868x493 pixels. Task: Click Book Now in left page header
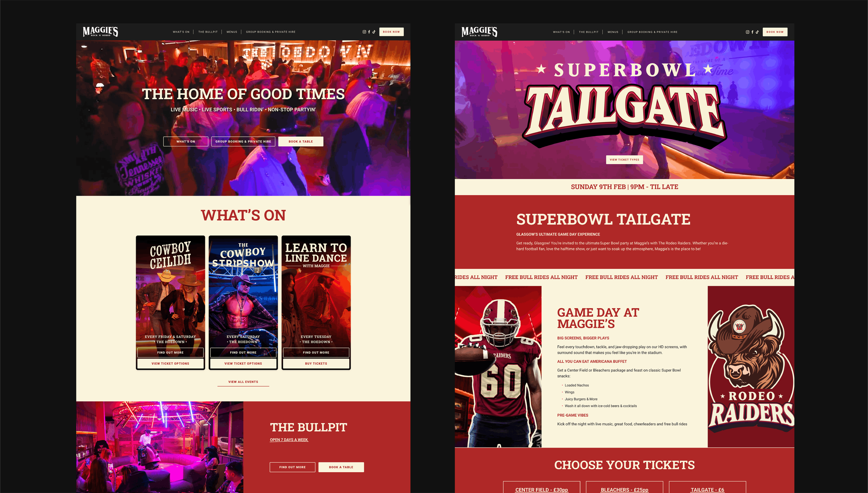391,32
